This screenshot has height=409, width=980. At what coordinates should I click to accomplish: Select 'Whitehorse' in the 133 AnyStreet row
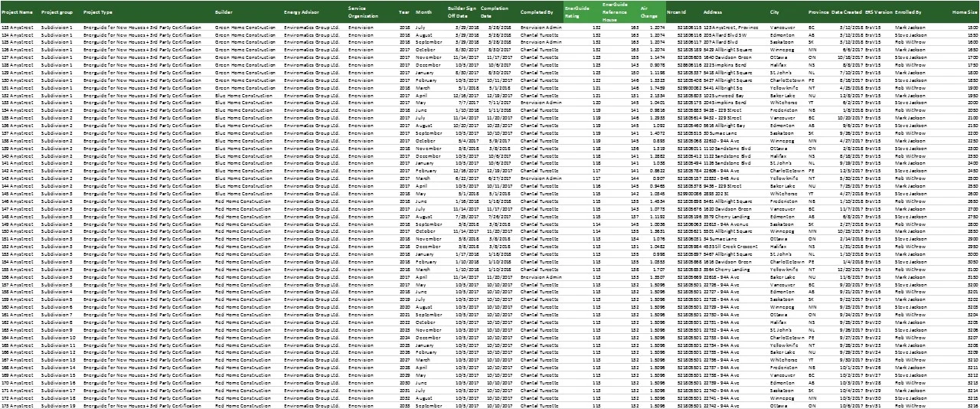(x=782, y=103)
